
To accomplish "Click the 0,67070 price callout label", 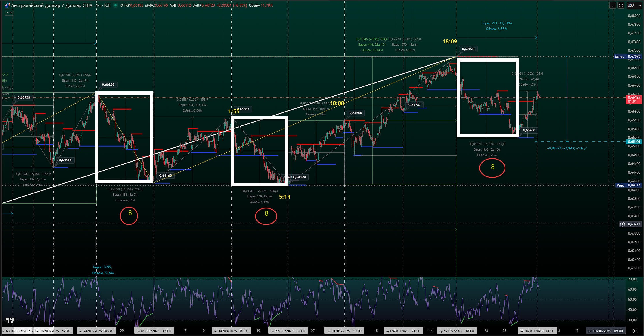I will pyautogui.click(x=468, y=49).
